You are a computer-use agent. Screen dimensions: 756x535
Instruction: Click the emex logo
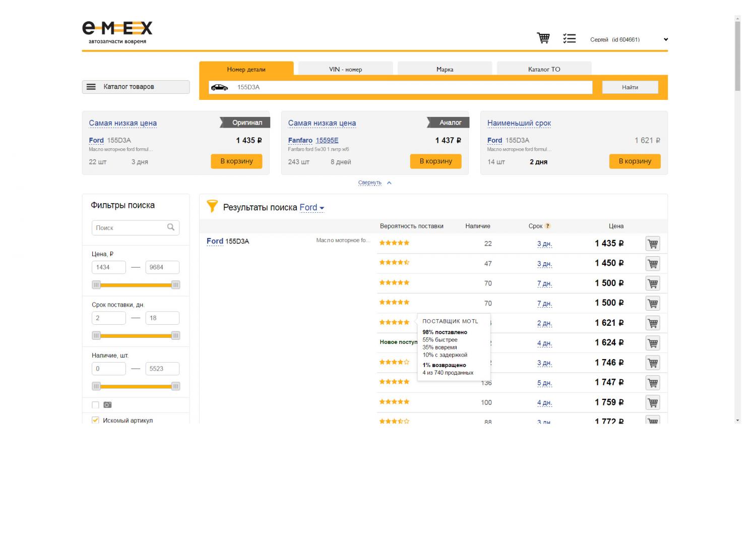[117, 32]
